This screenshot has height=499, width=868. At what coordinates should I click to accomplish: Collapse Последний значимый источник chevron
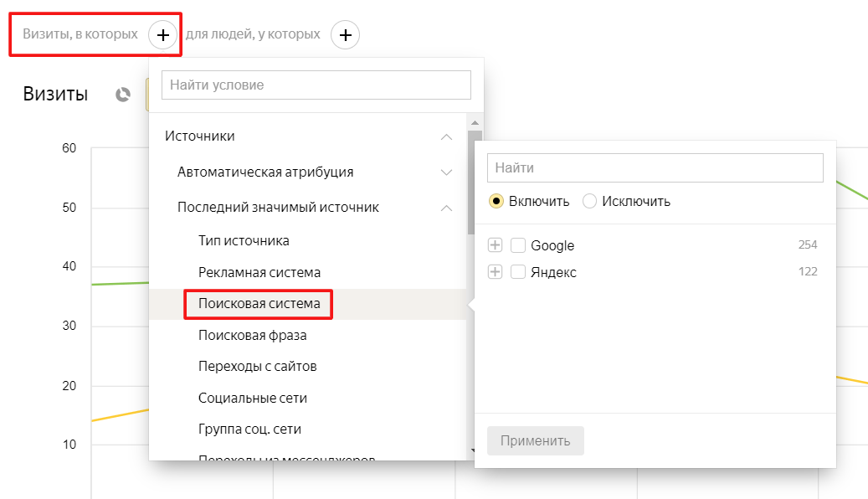click(446, 208)
